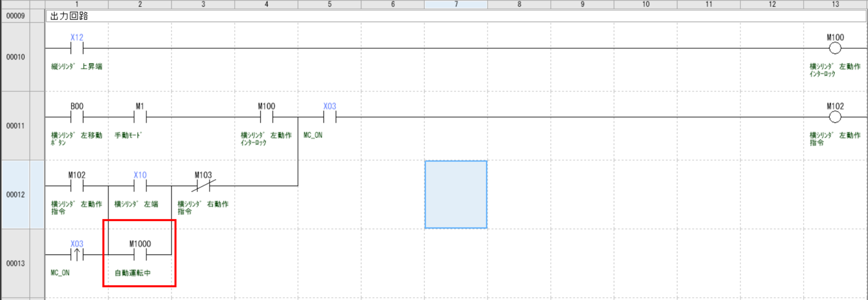Click the M1 manual mode contact

[x=140, y=117]
